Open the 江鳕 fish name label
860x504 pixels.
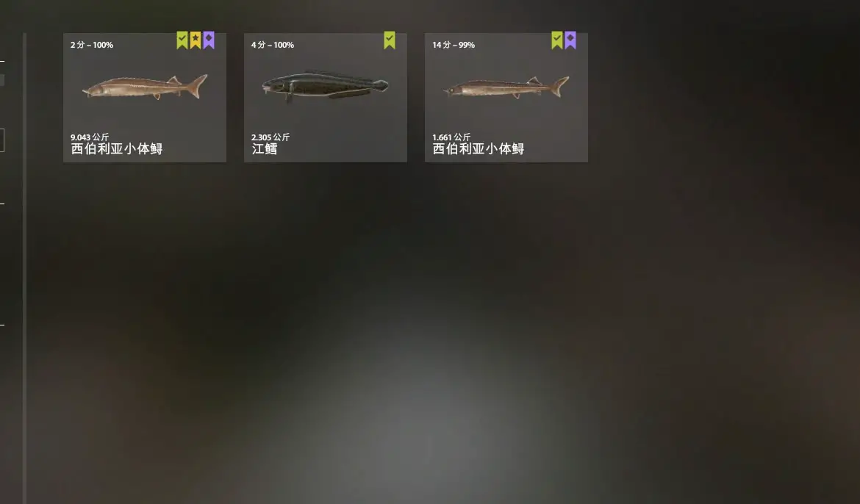pos(265,148)
